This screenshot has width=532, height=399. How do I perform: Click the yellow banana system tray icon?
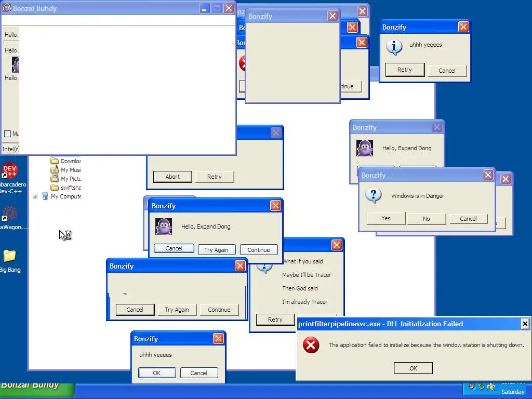click(490, 387)
